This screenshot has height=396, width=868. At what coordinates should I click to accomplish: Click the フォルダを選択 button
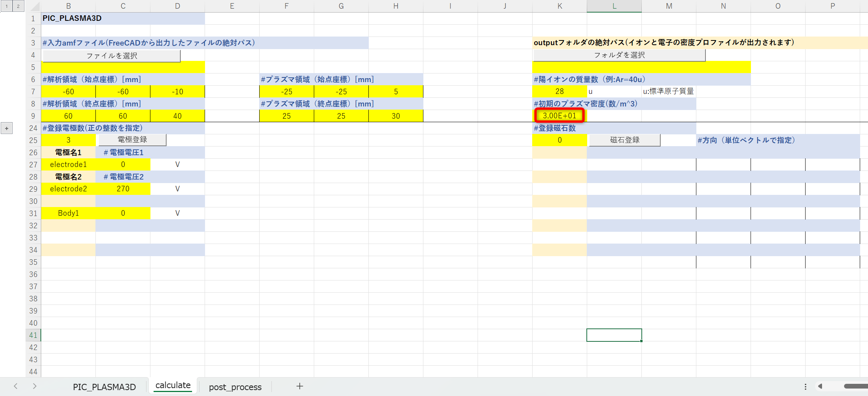pos(619,55)
